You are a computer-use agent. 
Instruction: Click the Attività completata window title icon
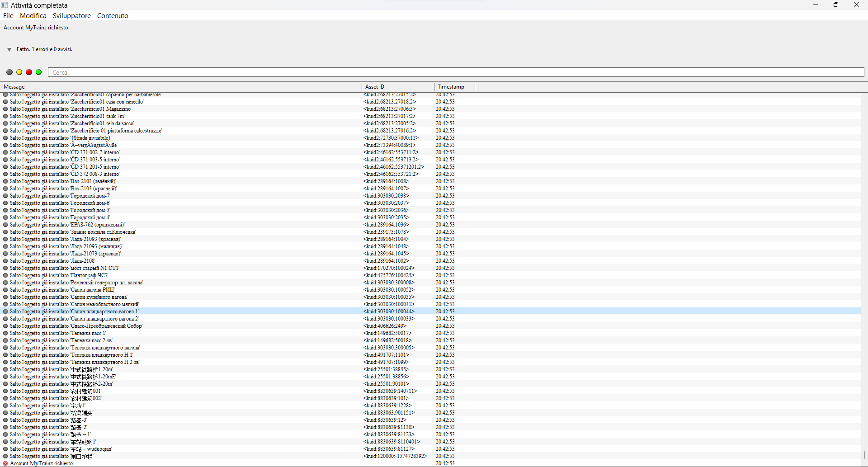pos(5,5)
